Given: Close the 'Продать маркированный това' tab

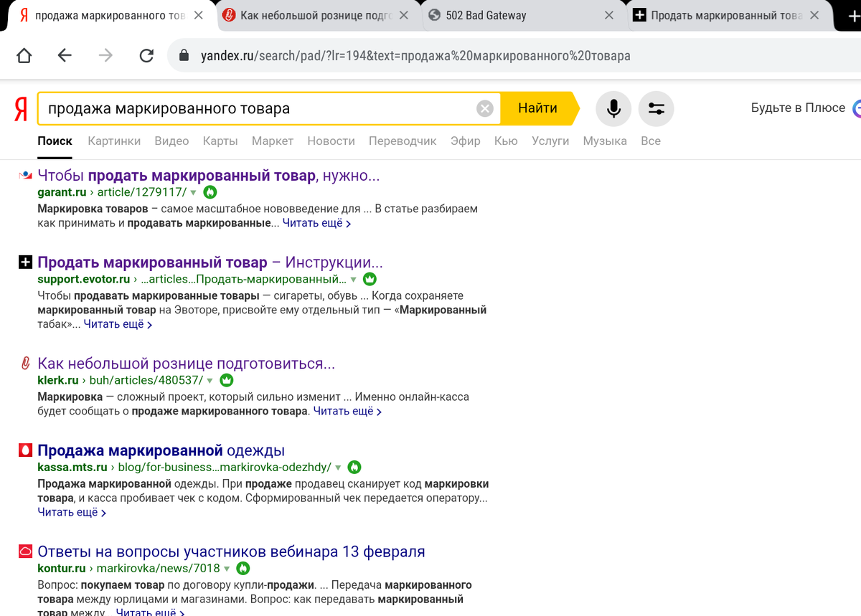Looking at the screenshot, I should (x=814, y=15).
